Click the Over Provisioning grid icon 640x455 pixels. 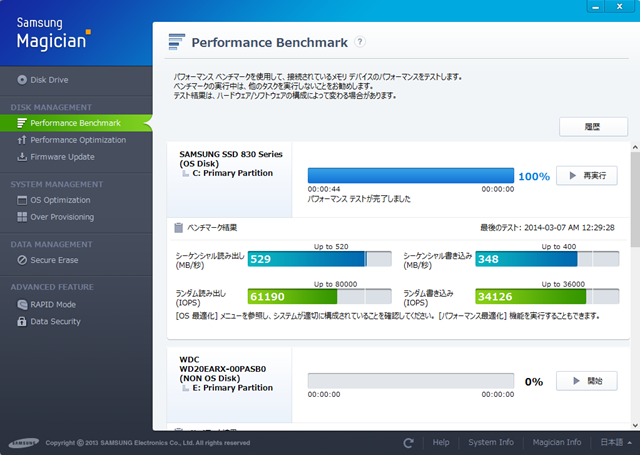tap(22, 217)
